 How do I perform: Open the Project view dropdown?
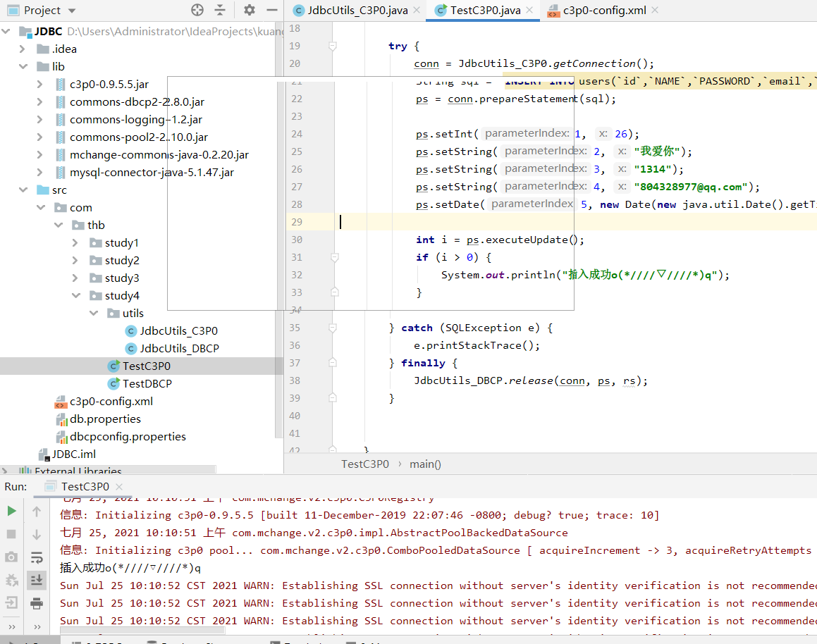point(73,11)
